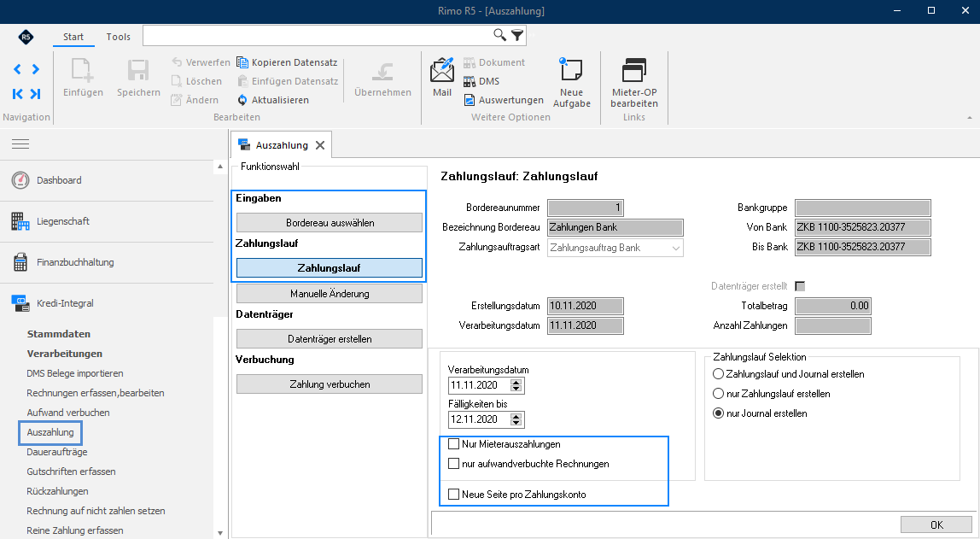
Task: Open Mieter-OP bearbeiten link
Action: click(633, 83)
